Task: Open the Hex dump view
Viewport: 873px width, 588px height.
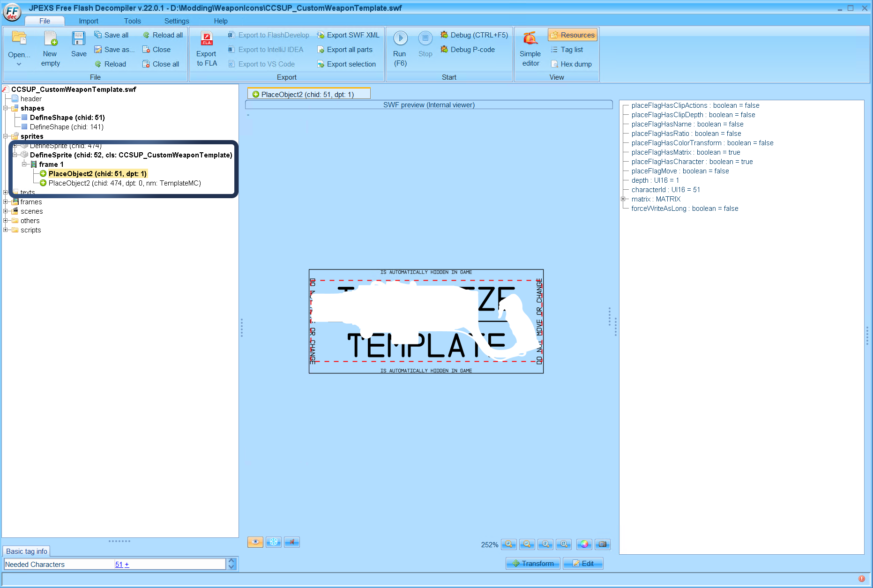Action: click(x=572, y=64)
